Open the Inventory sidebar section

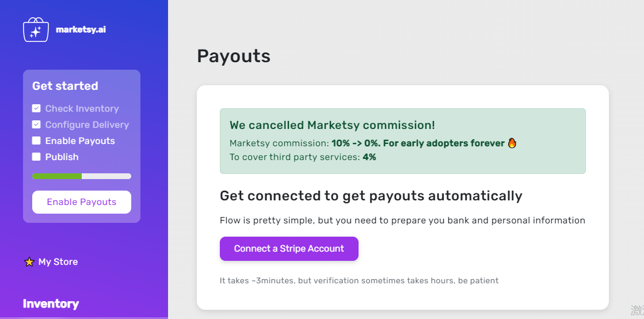point(51,304)
